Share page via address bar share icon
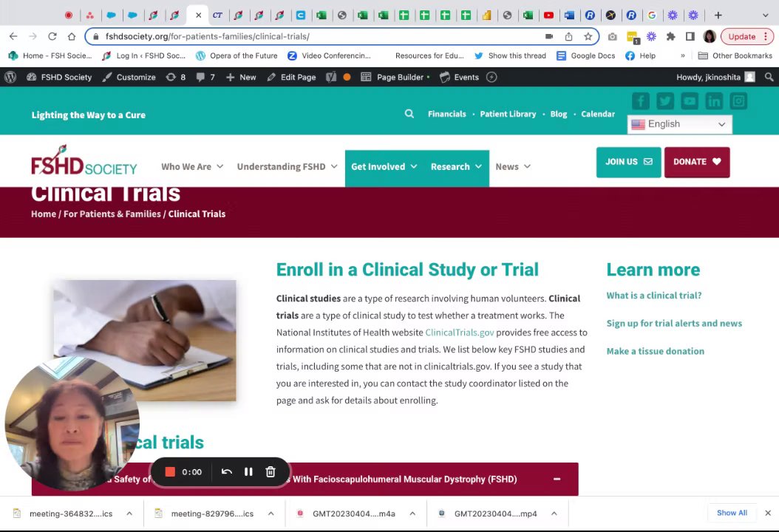 click(569, 36)
